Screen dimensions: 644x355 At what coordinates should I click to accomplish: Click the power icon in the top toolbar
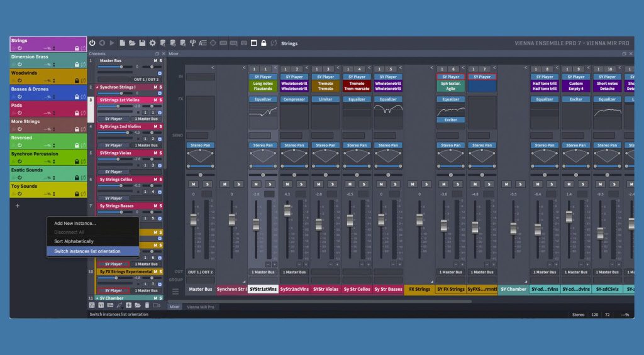pyautogui.click(x=92, y=43)
